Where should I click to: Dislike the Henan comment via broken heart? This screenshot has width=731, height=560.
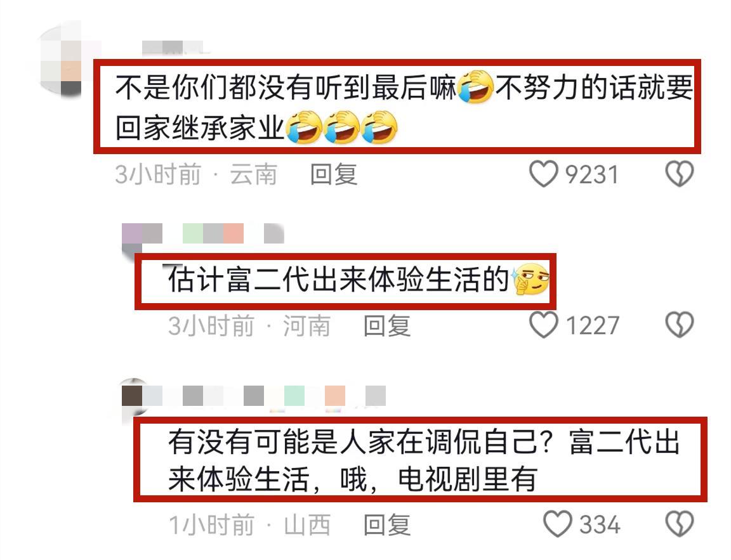[679, 325]
